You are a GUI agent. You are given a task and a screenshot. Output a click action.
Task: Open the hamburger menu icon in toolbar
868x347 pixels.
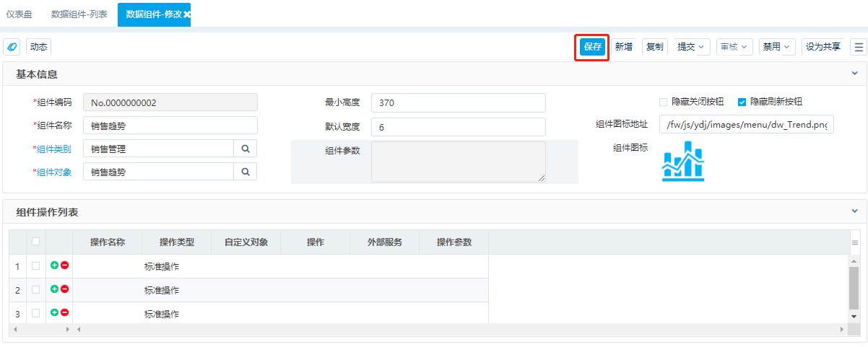tap(859, 47)
